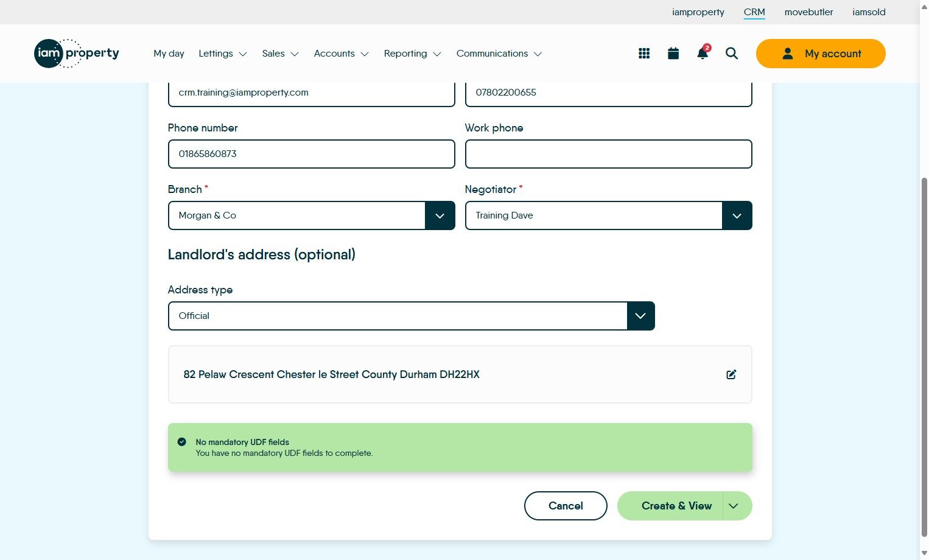Expand the Branch dropdown
Image resolution: width=929 pixels, height=560 pixels.
(x=440, y=215)
